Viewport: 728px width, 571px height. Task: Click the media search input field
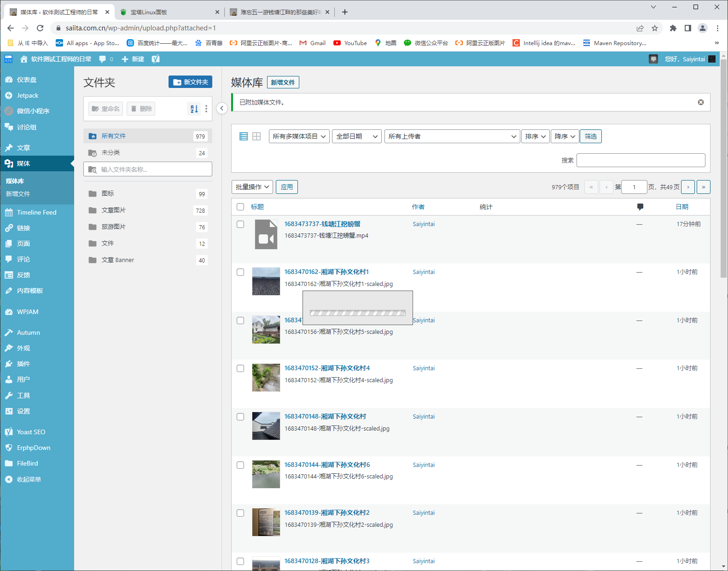coord(641,160)
